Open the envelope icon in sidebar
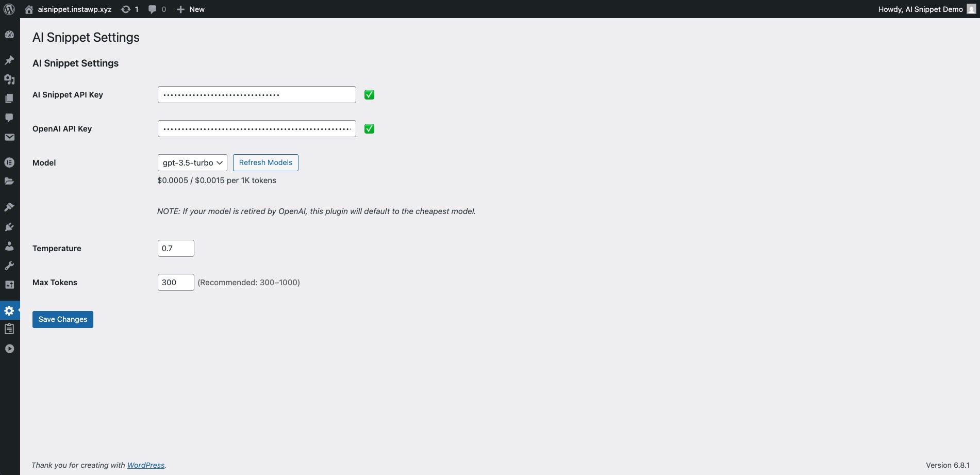 [x=9, y=137]
